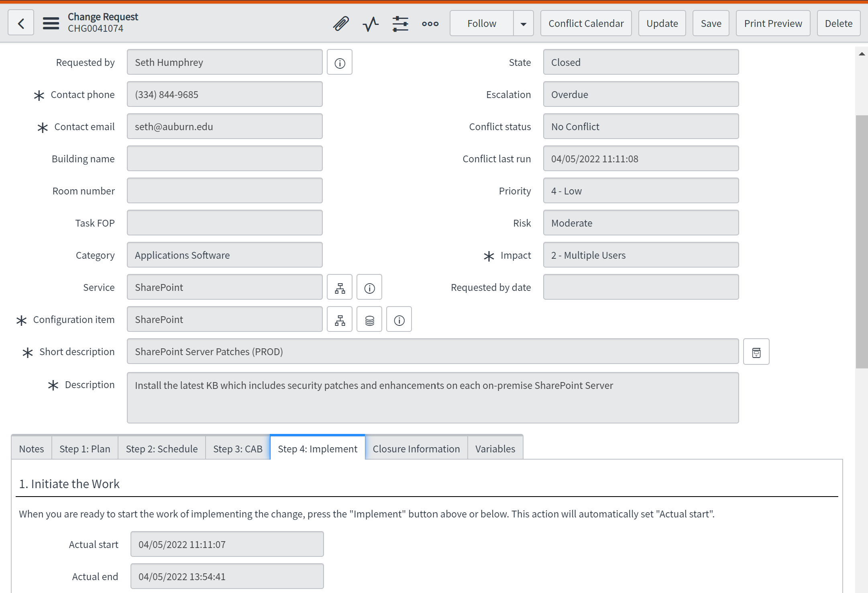Show Service dependency map icon
Viewport: 868px width, 593px height.
340,288
